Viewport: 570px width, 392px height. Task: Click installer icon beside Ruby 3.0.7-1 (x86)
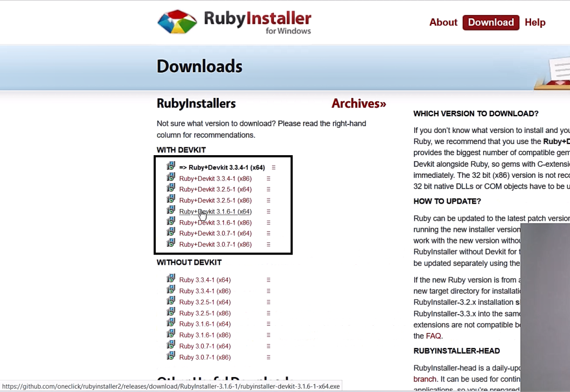coord(171,356)
